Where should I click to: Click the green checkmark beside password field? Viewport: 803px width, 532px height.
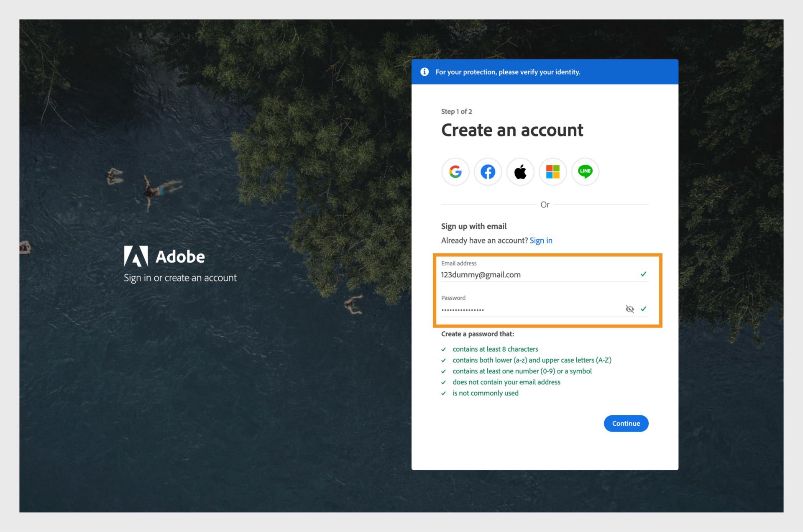point(643,309)
